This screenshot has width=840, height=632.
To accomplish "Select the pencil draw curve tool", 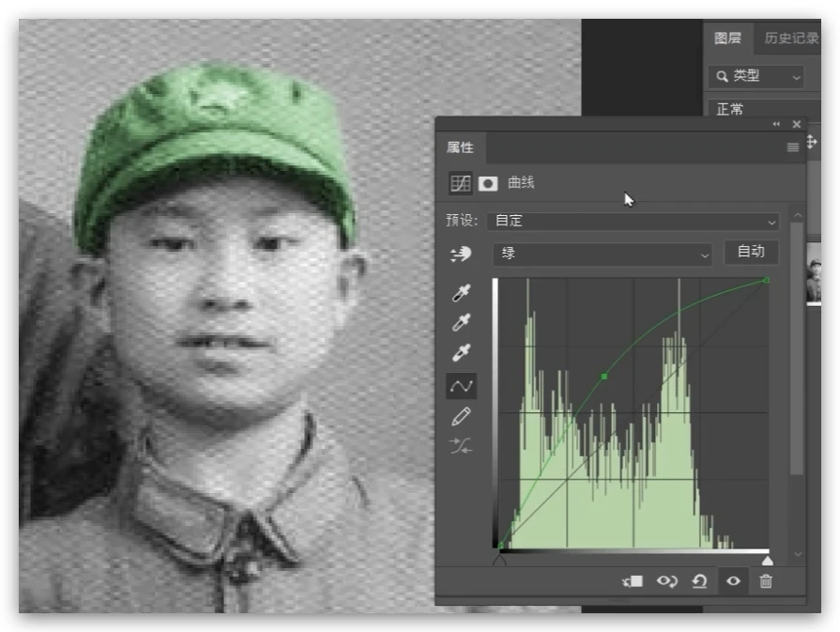I will pos(461,416).
